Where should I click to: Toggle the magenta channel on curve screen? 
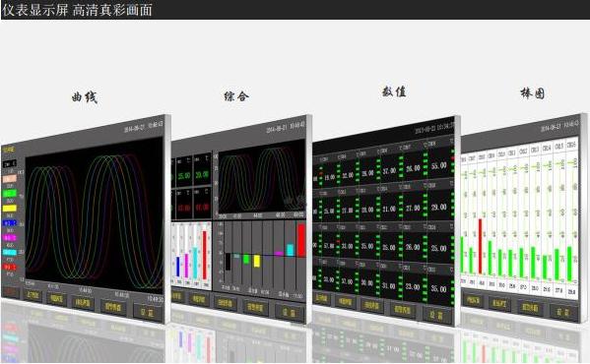(x=10, y=238)
